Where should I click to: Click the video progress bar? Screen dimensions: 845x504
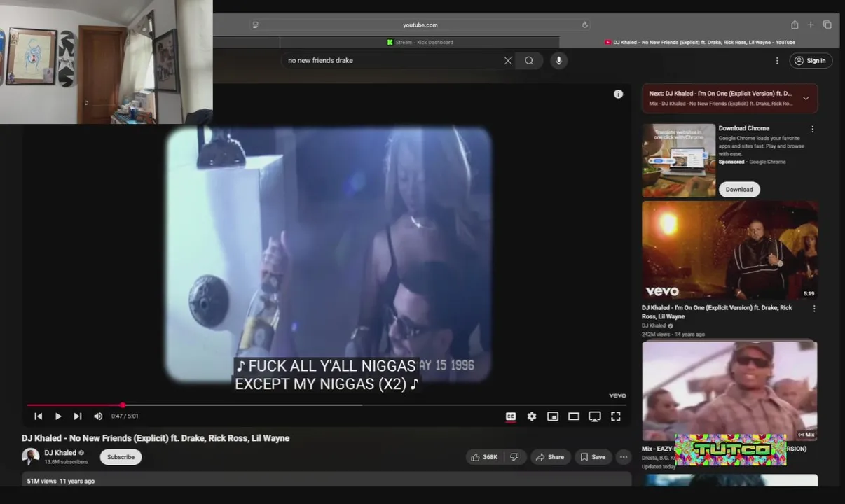pos(327,405)
